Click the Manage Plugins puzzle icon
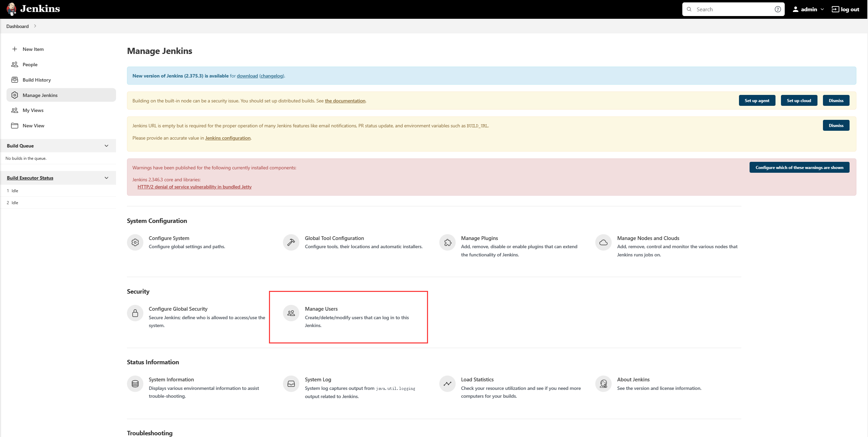The width and height of the screenshot is (868, 437). [447, 242]
